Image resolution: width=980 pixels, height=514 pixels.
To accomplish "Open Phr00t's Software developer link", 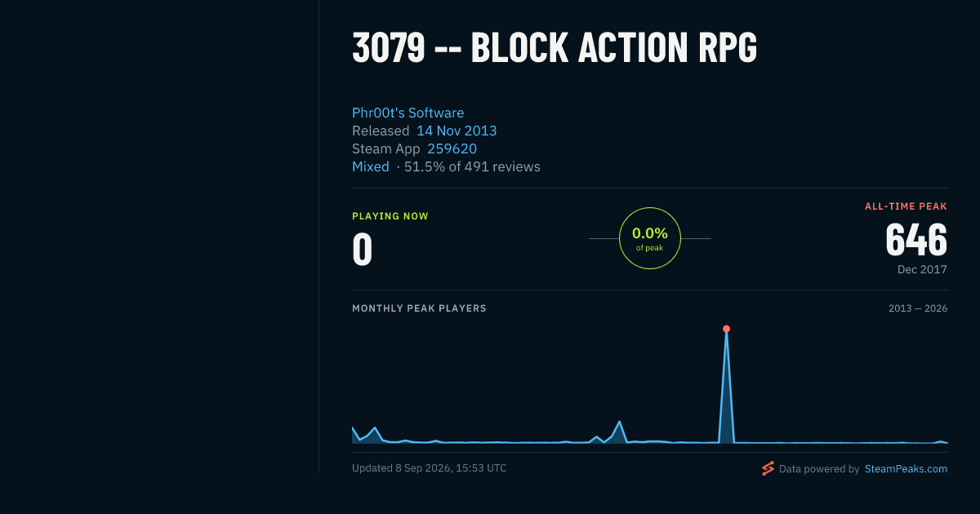I will (x=408, y=113).
